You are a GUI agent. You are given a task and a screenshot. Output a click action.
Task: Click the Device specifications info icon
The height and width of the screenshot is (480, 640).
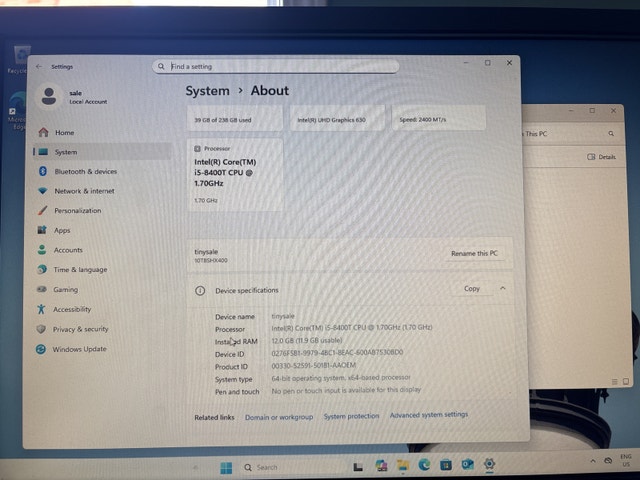(x=200, y=291)
